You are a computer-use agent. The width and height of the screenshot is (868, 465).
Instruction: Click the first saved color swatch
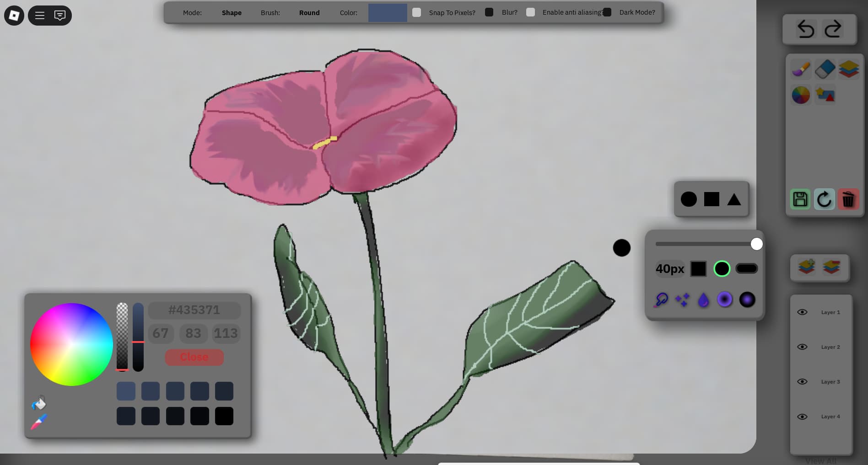(x=126, y=391)
